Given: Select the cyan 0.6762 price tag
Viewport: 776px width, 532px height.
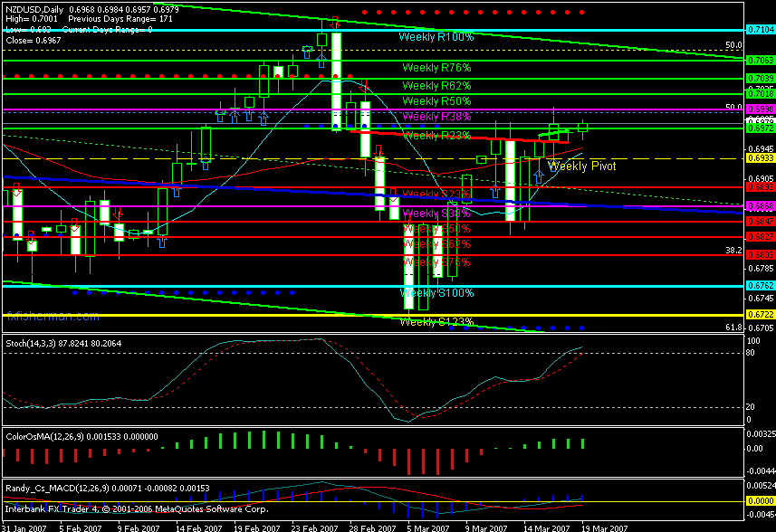Looking at the screenshot, I should click(759, 286).
